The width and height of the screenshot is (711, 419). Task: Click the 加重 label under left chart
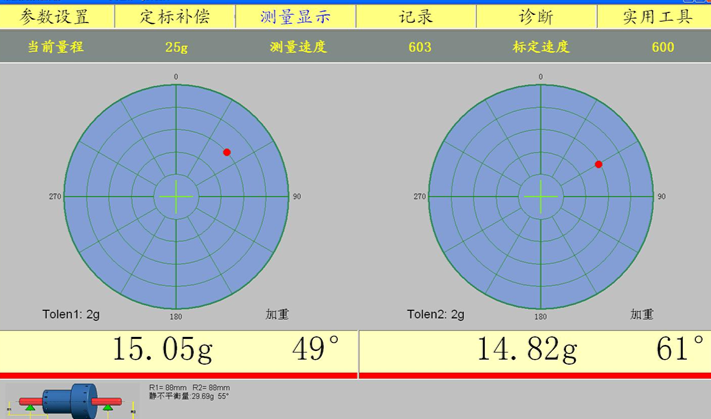pos(277,314)
